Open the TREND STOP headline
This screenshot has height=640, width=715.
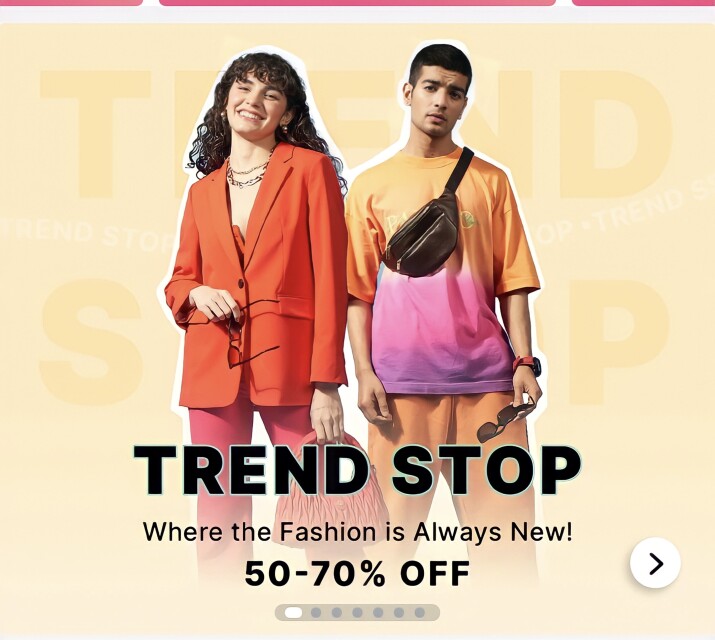click(357, 470)
